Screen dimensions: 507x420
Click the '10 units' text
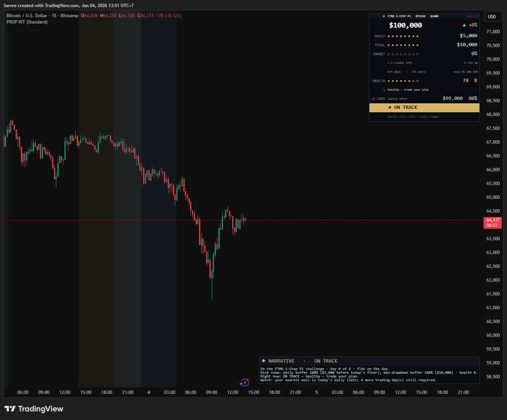(419, 72)
